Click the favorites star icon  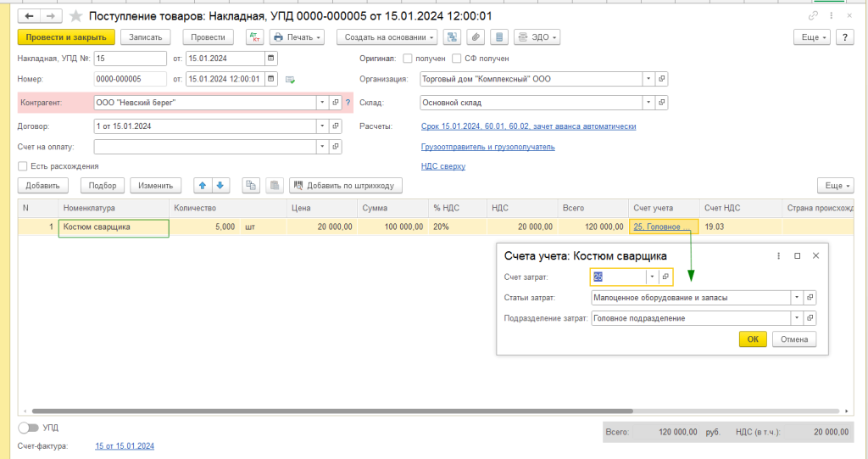click(76, 16)
